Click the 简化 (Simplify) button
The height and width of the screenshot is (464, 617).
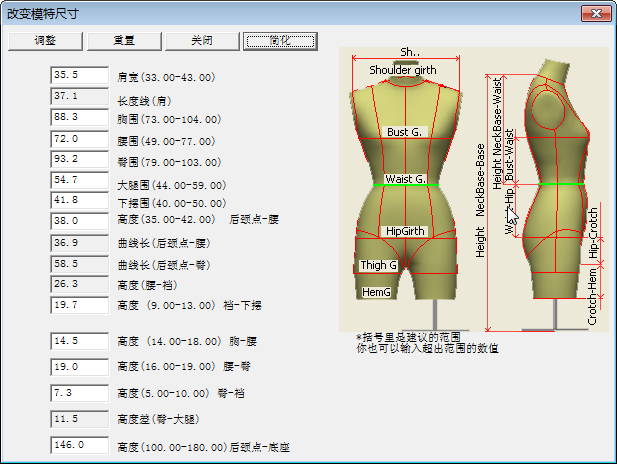280,41
